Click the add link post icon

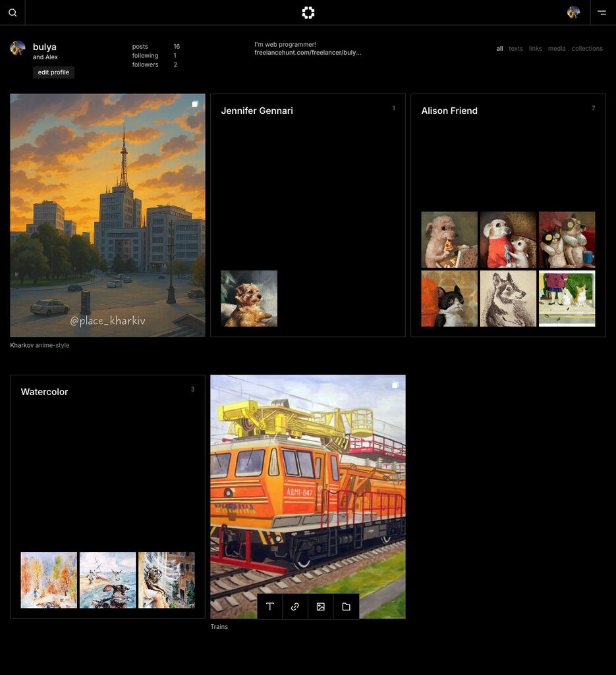[295, 607]
